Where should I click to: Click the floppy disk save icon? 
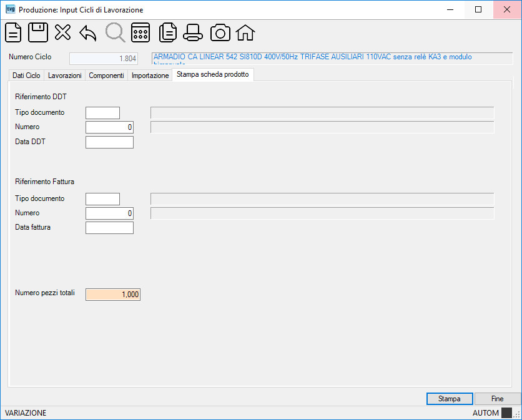tap(38, 32)
